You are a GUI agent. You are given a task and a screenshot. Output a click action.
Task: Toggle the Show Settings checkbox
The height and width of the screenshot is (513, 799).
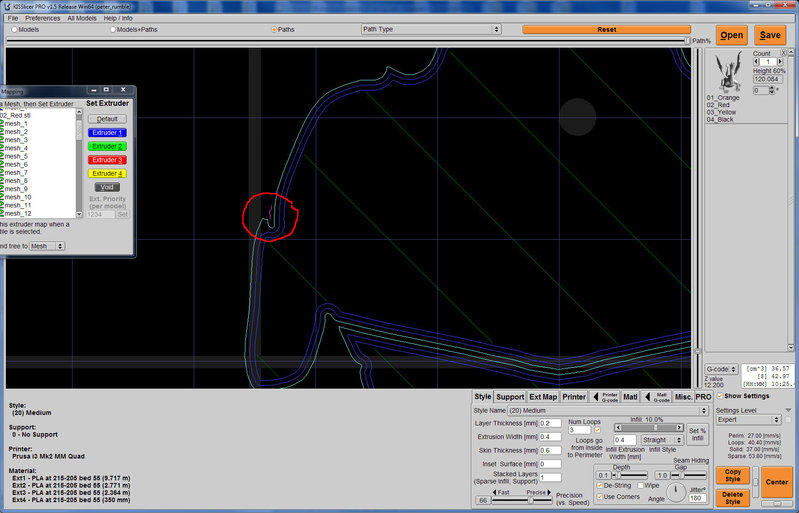(x=720, y=396)
